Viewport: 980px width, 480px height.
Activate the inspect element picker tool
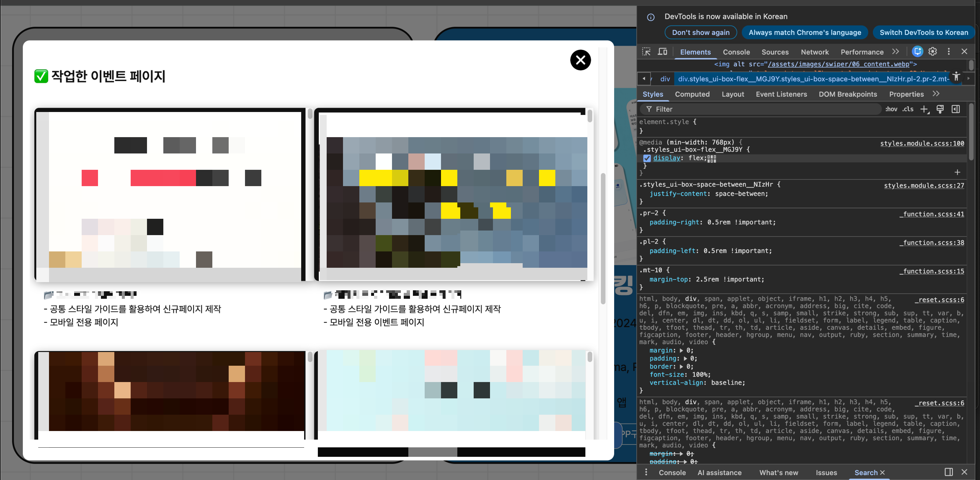coord(646,52)
